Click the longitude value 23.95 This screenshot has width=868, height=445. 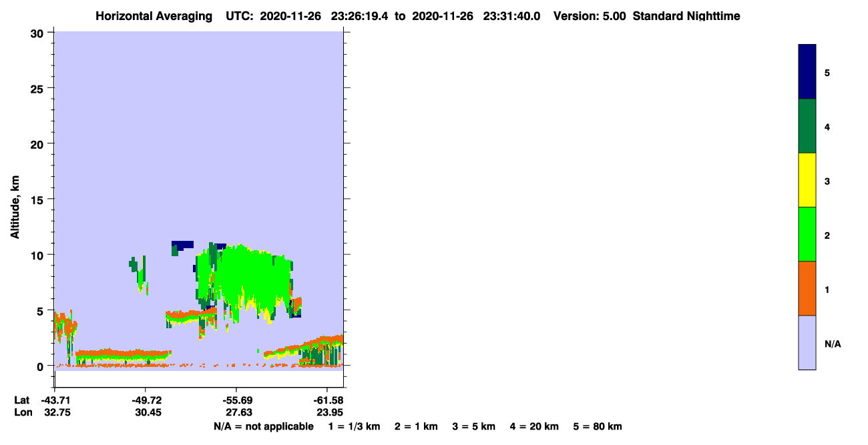329,412
